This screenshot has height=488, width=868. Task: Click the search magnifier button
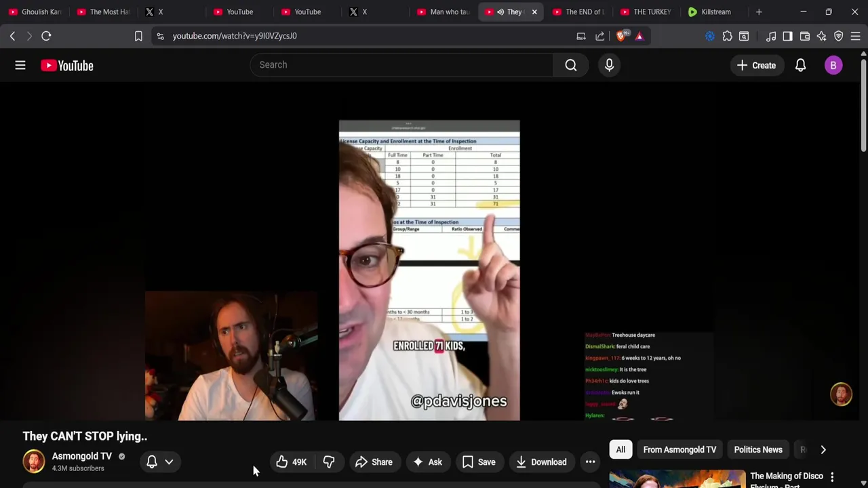[x=571, y=65]
